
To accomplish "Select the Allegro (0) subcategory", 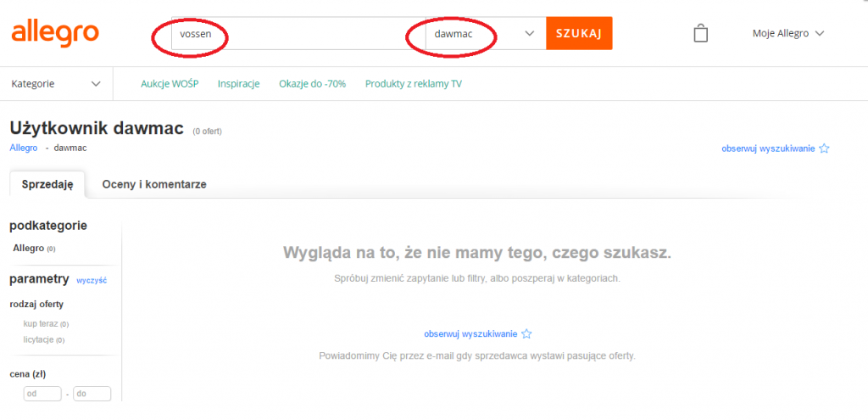I will [34, 249].
